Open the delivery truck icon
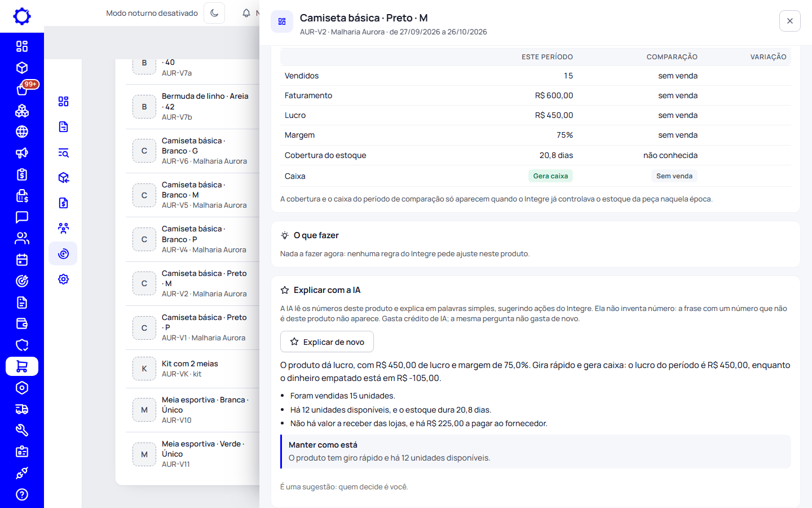Screen dimensions: 812x508 [22, 409]
